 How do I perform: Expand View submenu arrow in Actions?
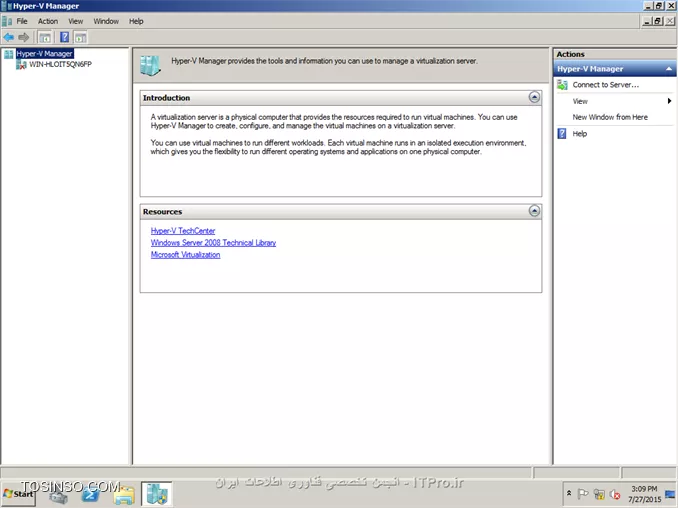pos(669,101)
